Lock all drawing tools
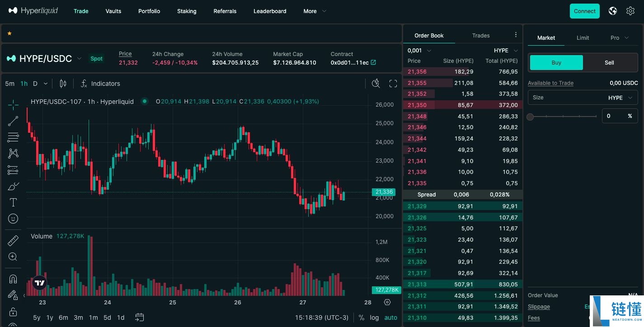This screenshot has width=644, height=327. pyautogui.click(x=13, y=312)
